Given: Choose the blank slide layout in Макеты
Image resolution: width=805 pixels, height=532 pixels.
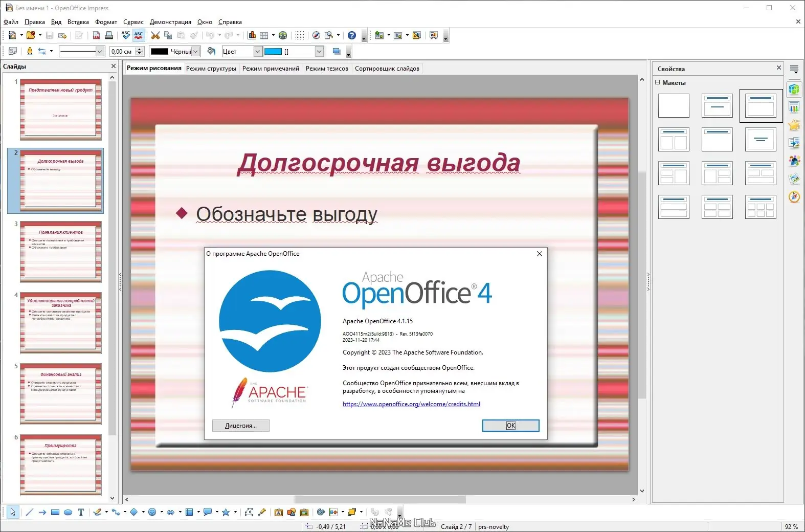Looking at the screenshot, I should pyautogui.click(x=674, y=106).
